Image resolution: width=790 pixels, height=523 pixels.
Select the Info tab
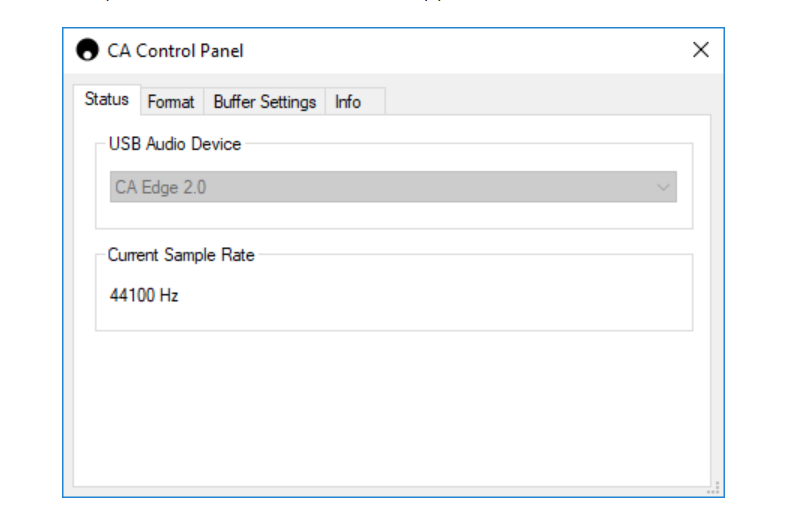[355, 102]
